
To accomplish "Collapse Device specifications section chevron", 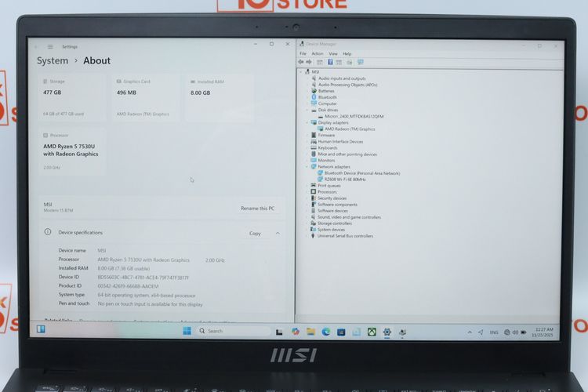I will coord(278,234).
